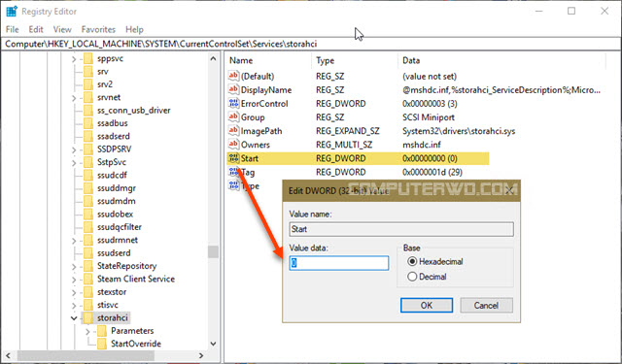Image resolution: width=622 pixels, height=364 pixels.
Task: Click the SSDPSRV folder icon
Action: click(x=88, y=149)
